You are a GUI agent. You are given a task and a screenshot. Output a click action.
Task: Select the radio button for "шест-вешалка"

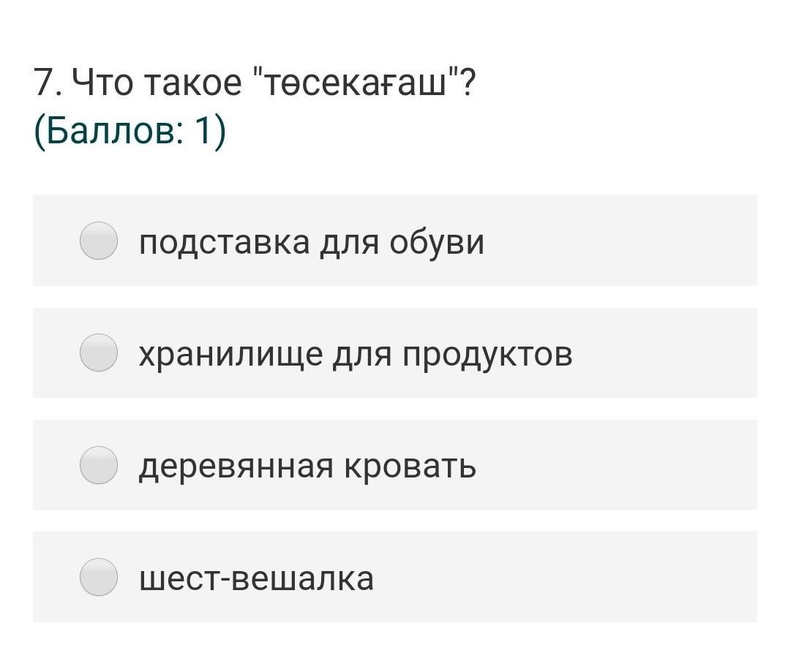pyautogui.click(x=99, y=577)
